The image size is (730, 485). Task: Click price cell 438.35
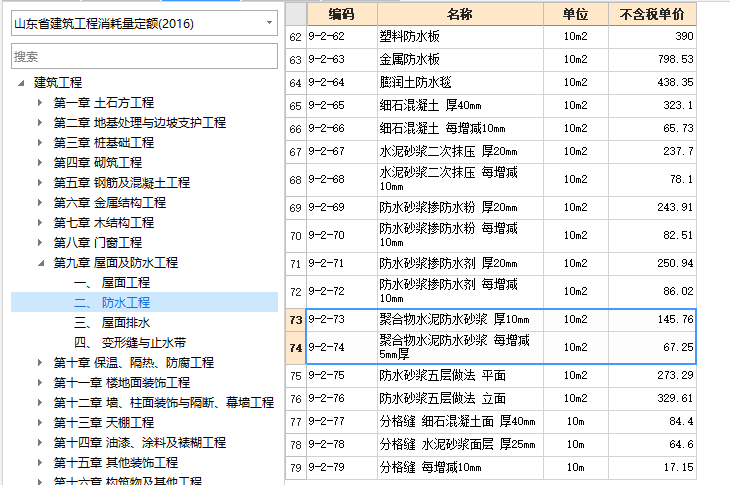[652, 82]
